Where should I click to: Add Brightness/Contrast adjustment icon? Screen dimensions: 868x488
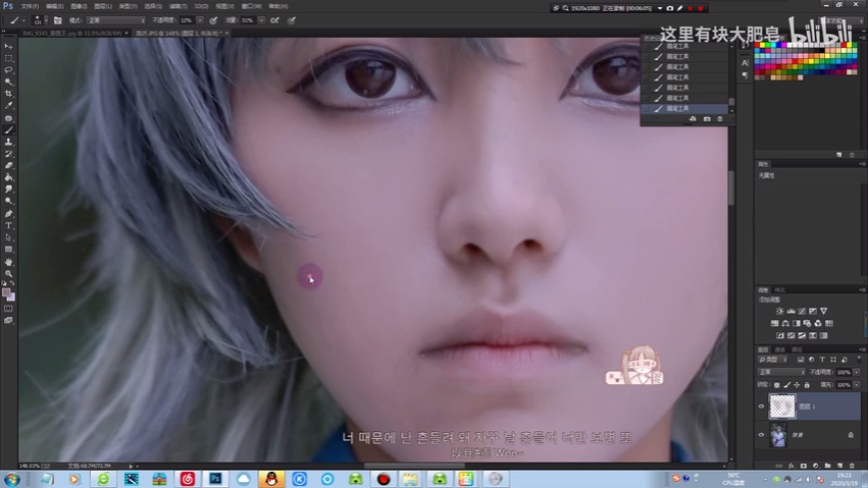click(x=779, y=311)
